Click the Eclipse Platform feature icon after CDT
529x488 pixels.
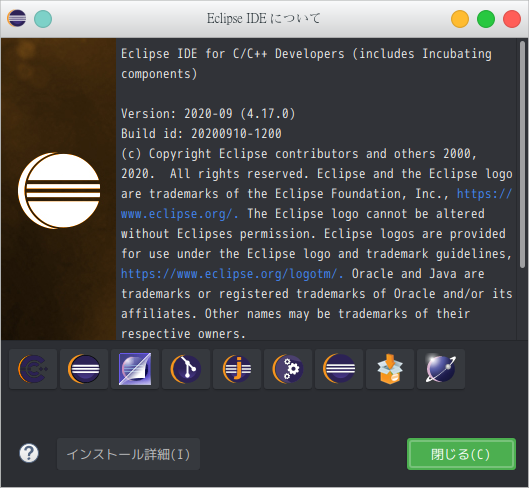pos(84,369)
